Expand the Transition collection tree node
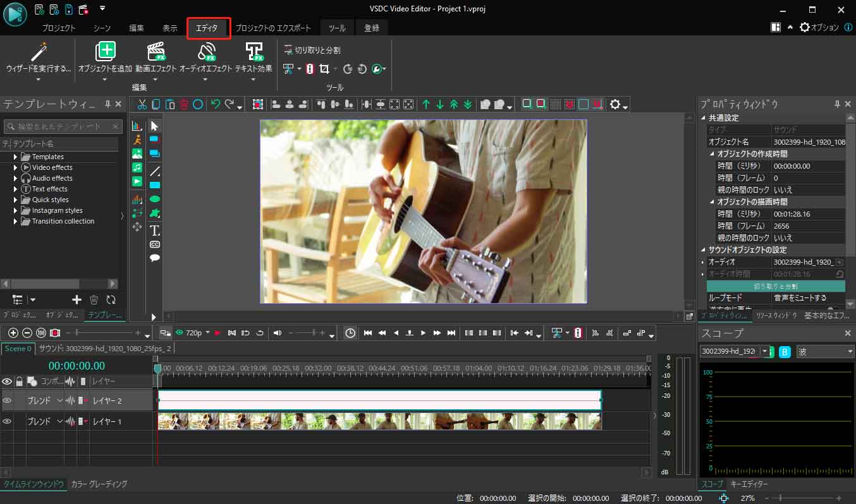The height and width of the screenshot is (504, 856). click(16, 221)
